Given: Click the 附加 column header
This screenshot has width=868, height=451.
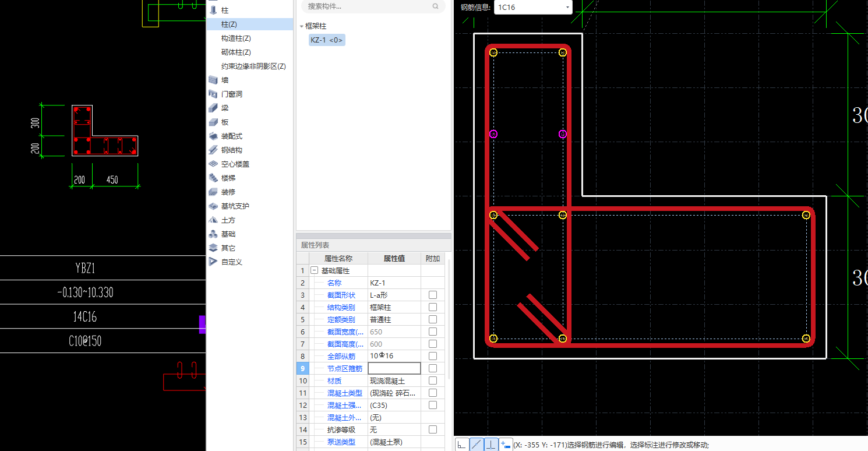Looking at the screenshot, I should click(x=433, y=258).
